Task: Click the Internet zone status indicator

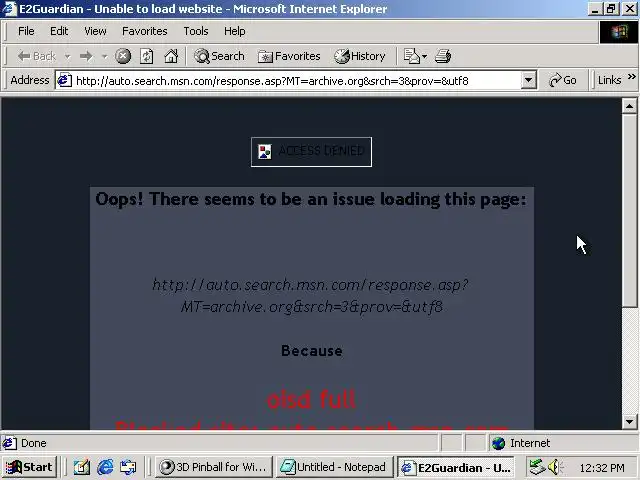Action: pos(521,443)
